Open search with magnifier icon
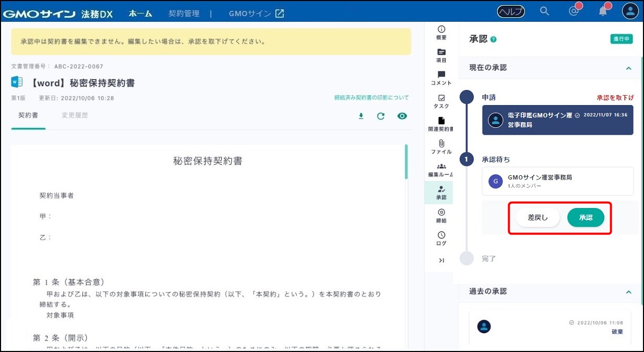Image resolution: width=644 pixels, height=352 pixels. click(x=545, y=11)
